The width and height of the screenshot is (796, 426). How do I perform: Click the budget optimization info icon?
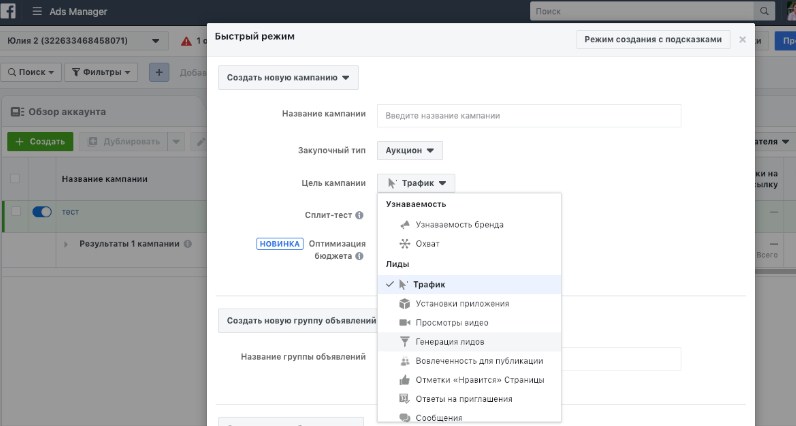click(x=359, y=256)
